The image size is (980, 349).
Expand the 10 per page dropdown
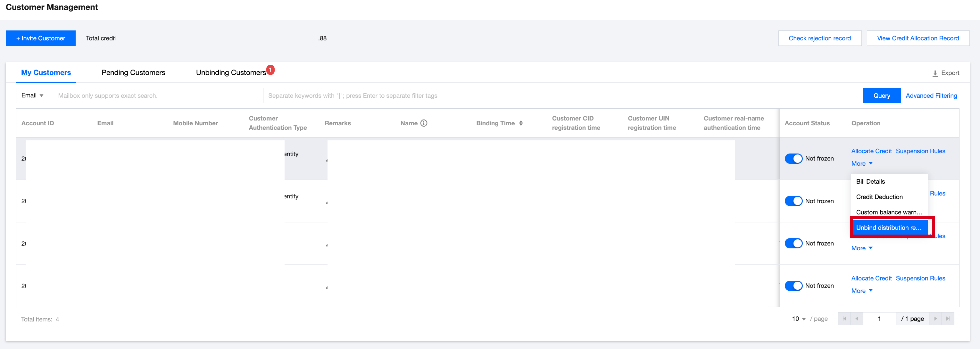(x=799, y=319)
